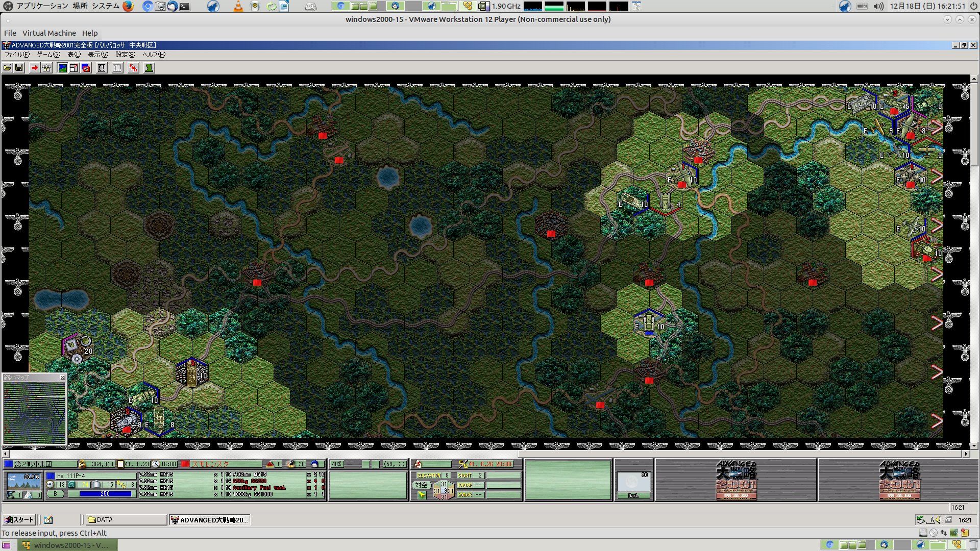Open the ヘルプ(H) menu
The height and width of the screenshot is (551, 980).
click(154, 55)
